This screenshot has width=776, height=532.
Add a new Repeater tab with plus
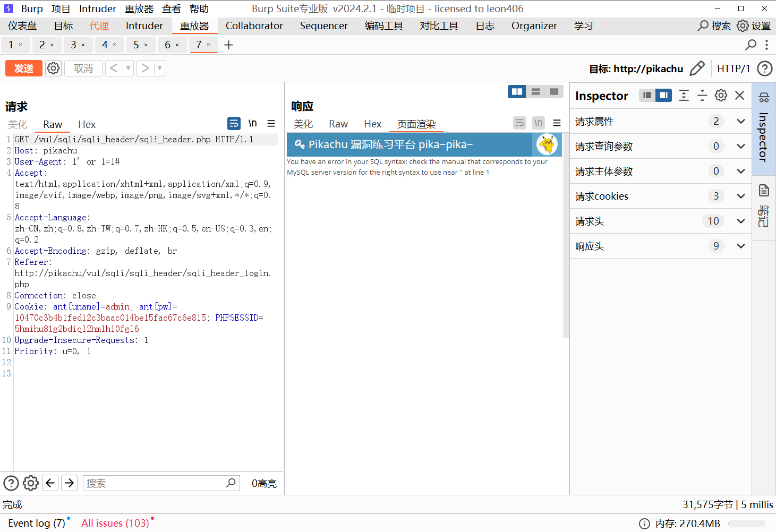[x=229, y=45]
